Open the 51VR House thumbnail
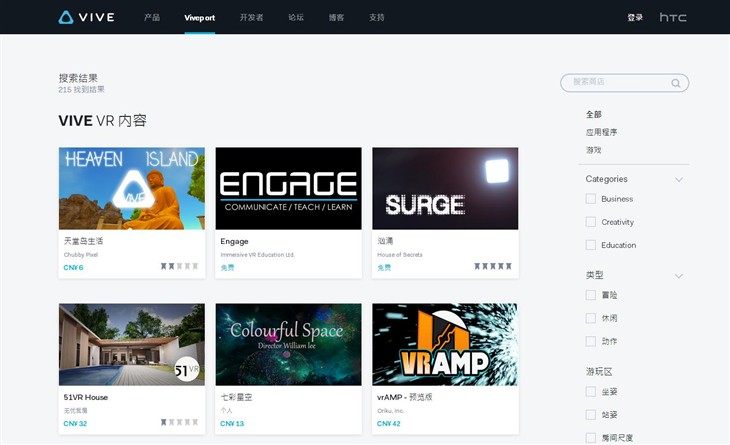 tap(132, 344)
